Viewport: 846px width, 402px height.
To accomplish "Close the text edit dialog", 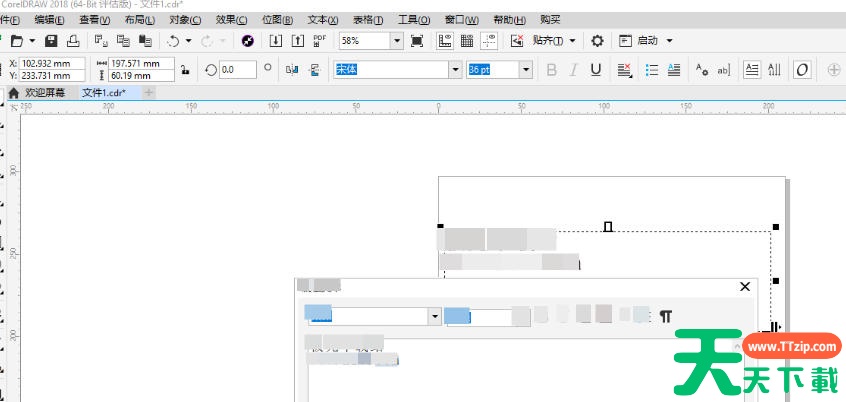I will [x=744, y=286].
